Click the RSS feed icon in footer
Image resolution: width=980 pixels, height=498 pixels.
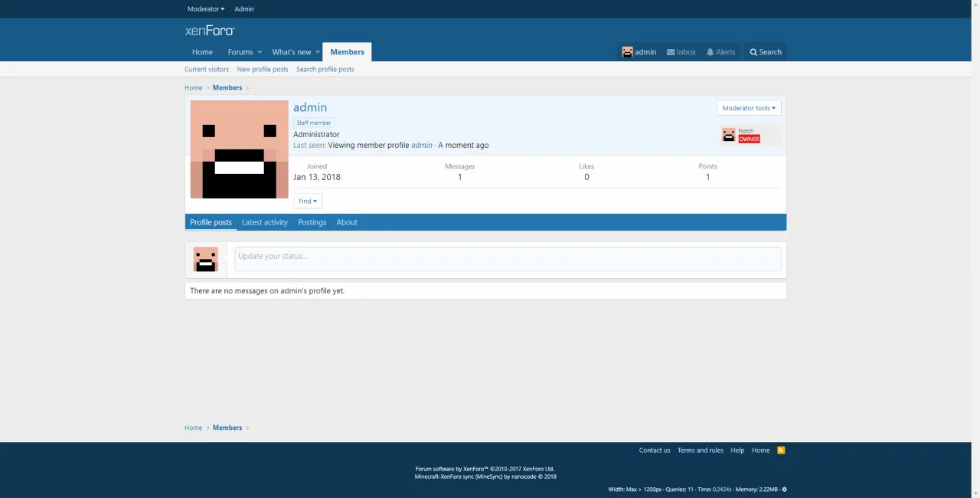(781, 450)
